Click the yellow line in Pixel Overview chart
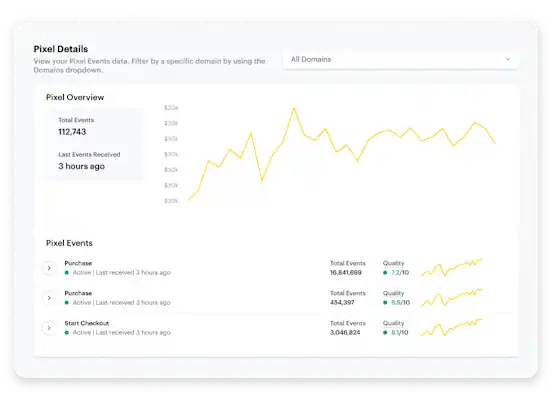552x400 pixels. click(x=341, y=154)
